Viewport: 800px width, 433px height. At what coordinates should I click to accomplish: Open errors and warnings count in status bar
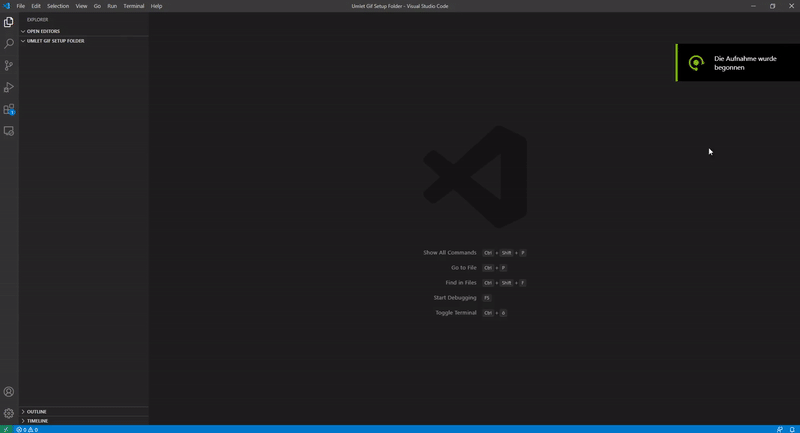click(x=27, y=429)
